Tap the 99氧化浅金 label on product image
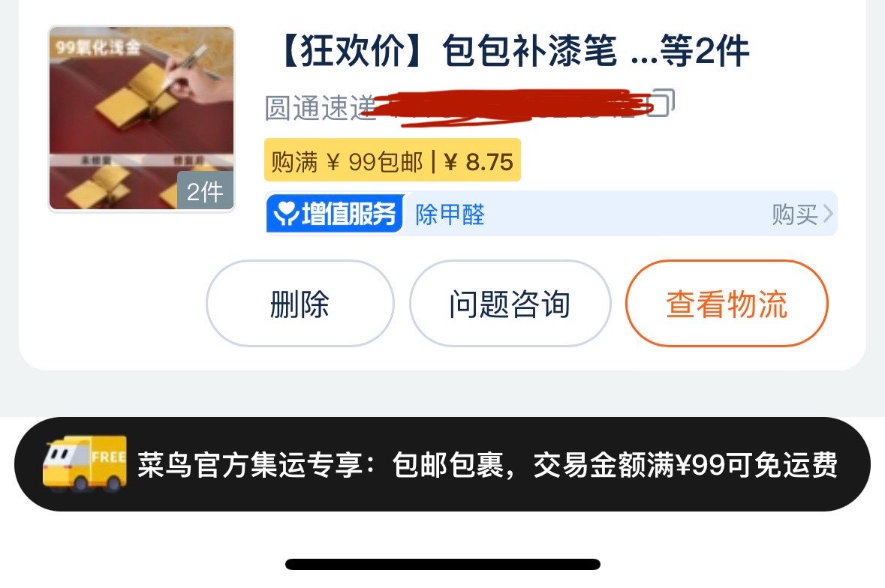 click(x=98, y=46)
